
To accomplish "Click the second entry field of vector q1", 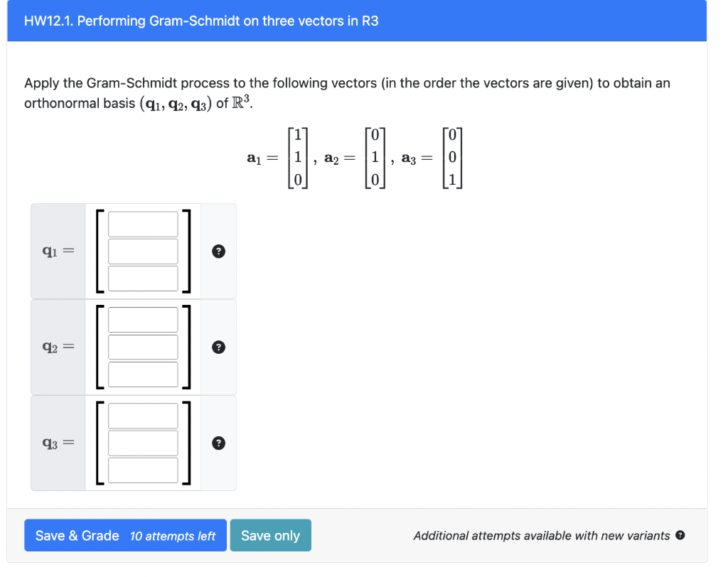I will pyautogui.click(x=143, y=250).
